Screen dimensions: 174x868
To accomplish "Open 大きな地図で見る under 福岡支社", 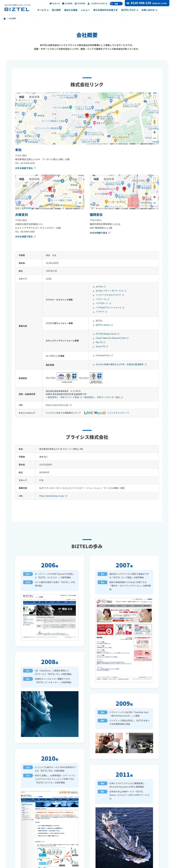I will point(100,233).
